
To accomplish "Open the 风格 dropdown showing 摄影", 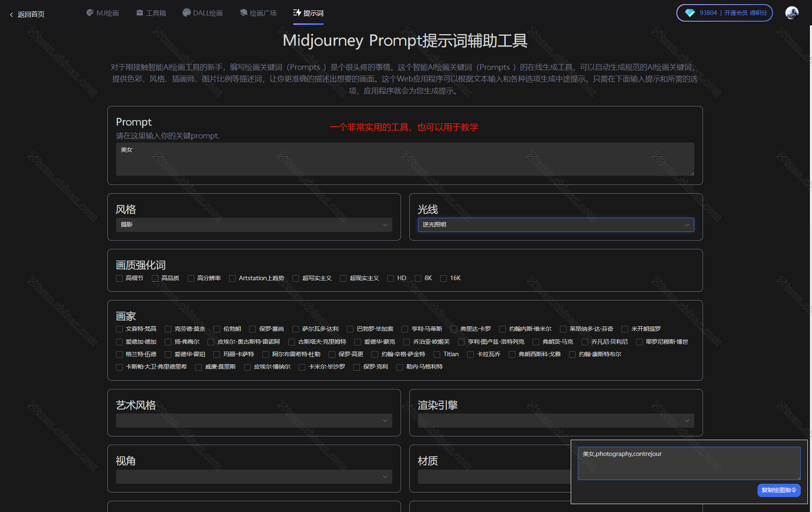I will point(254,225).
